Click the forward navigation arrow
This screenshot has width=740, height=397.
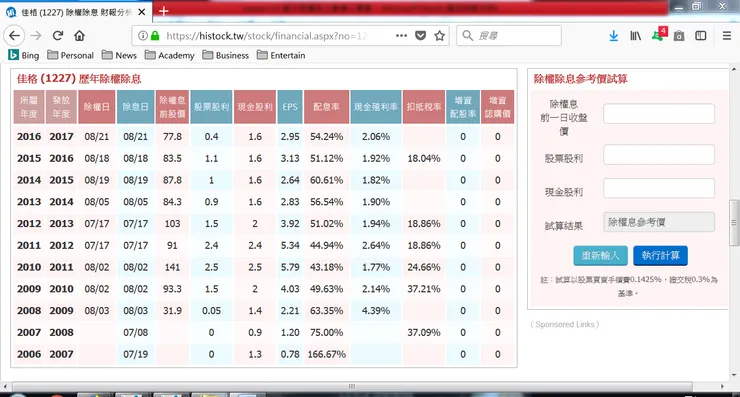[x=36, y=35]
